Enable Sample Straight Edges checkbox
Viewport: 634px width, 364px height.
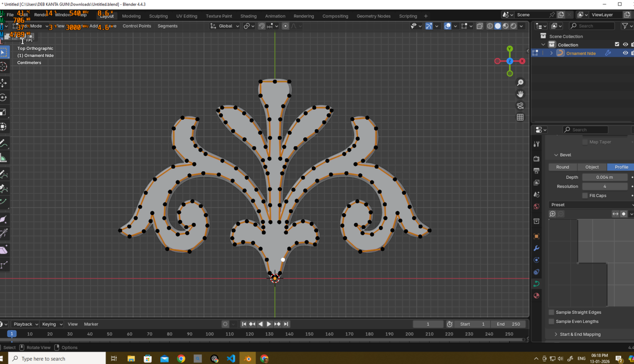(551, 312)
